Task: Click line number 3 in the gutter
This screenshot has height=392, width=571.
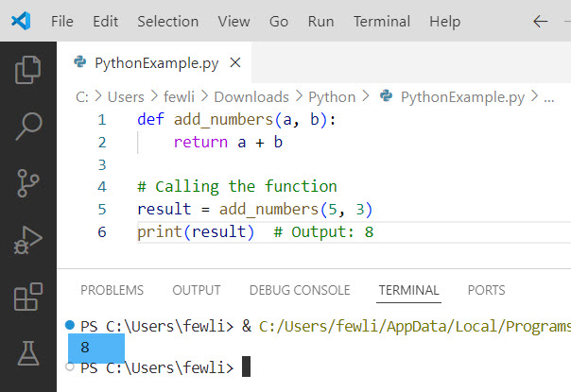Action: click(102, 165)
